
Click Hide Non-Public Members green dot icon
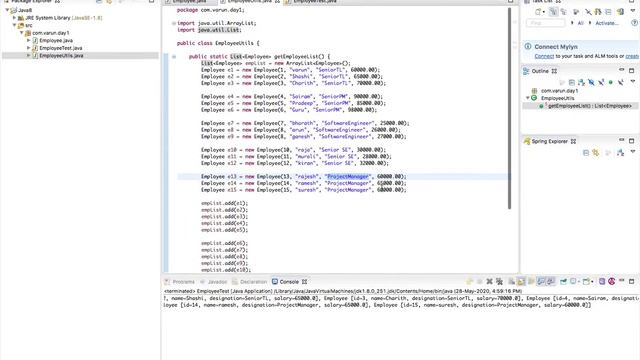tap(611, 82)
